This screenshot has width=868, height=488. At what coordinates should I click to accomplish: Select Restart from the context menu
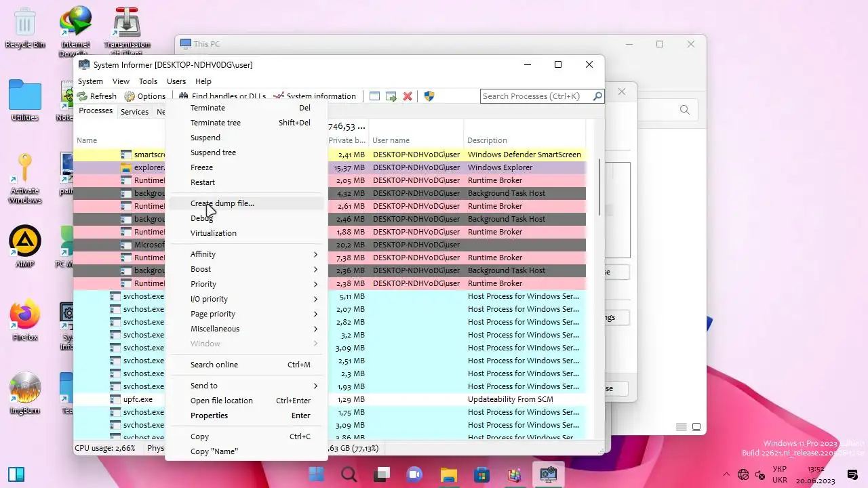tap(247, 182)
